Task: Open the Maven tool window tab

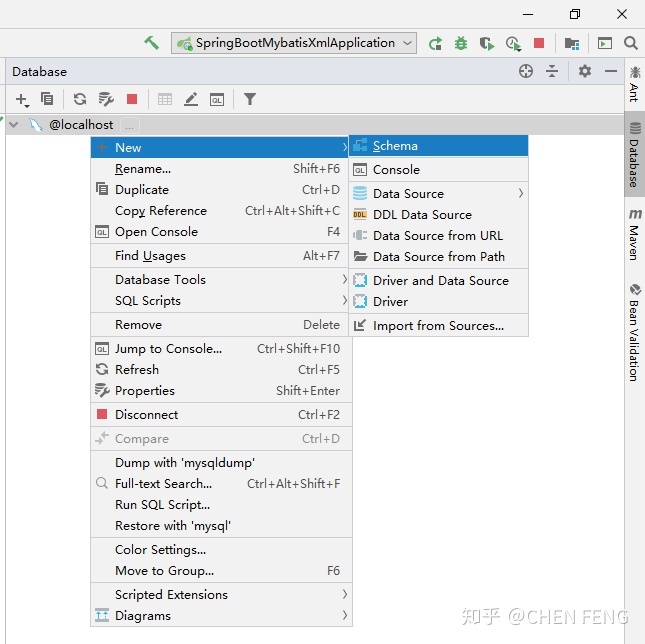Action: click(x=634, y=234)
